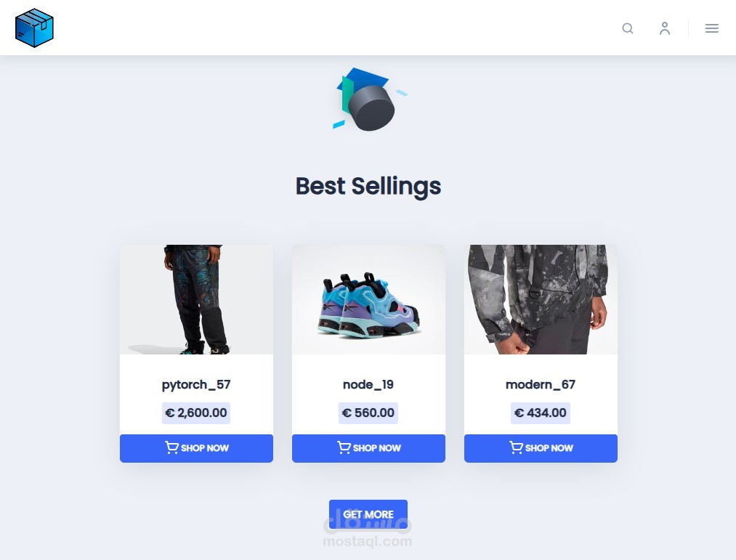This screenshot has height=560, width=736.
Task: Click the € 2,600.00 price tag
Action: [196, 413]
